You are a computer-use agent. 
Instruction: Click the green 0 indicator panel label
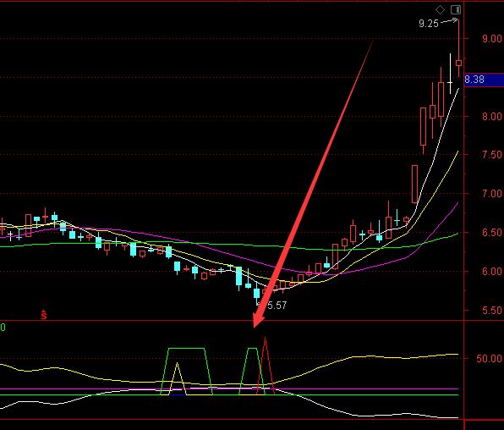[3, 328]
